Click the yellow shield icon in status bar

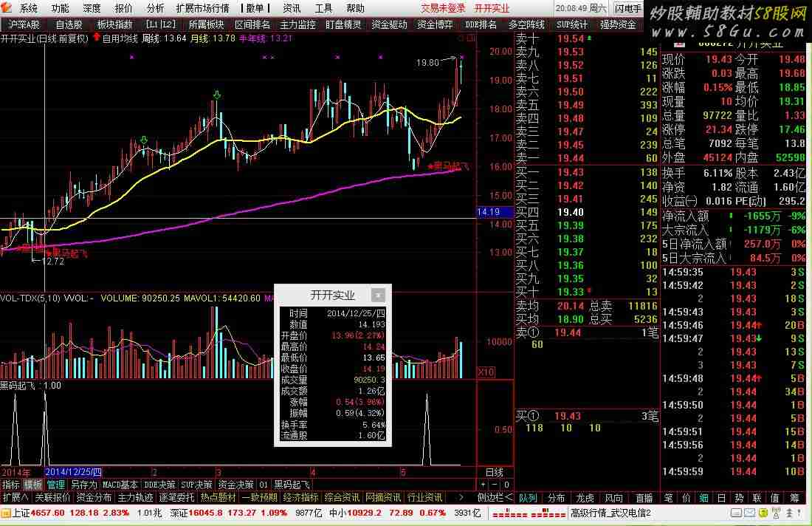point(763,513)
